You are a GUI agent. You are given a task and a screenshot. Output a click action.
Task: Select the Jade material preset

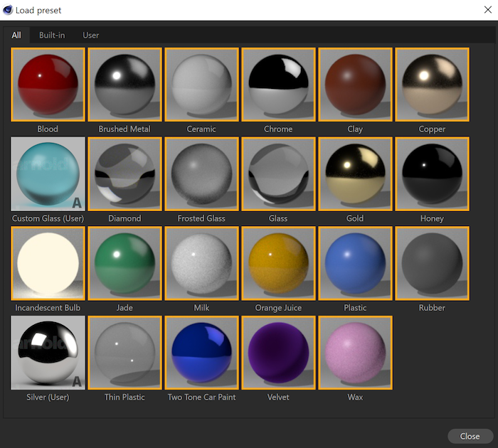click(x=124, y=264)
